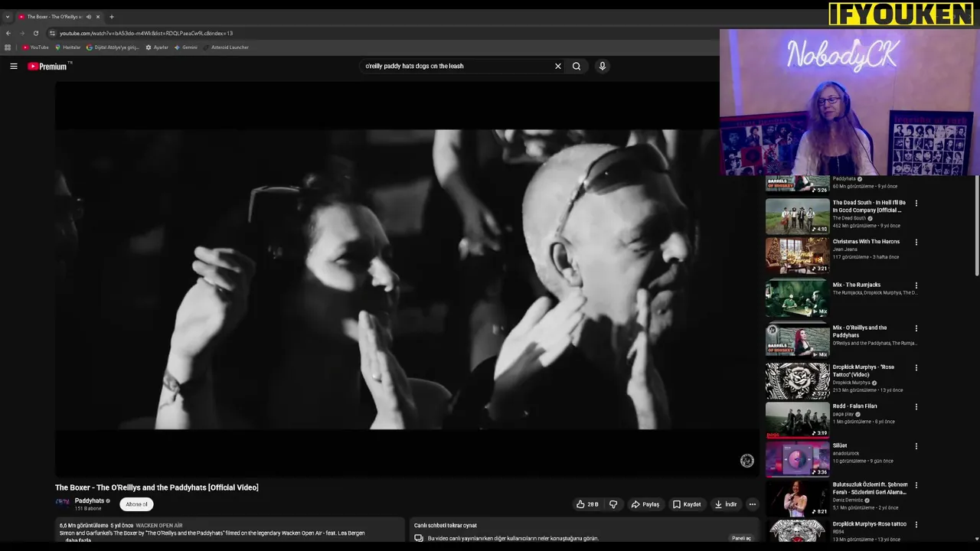
Task: Open options for Mix - O'Reillys and the Paddyhats
Action: click(916, 328)
